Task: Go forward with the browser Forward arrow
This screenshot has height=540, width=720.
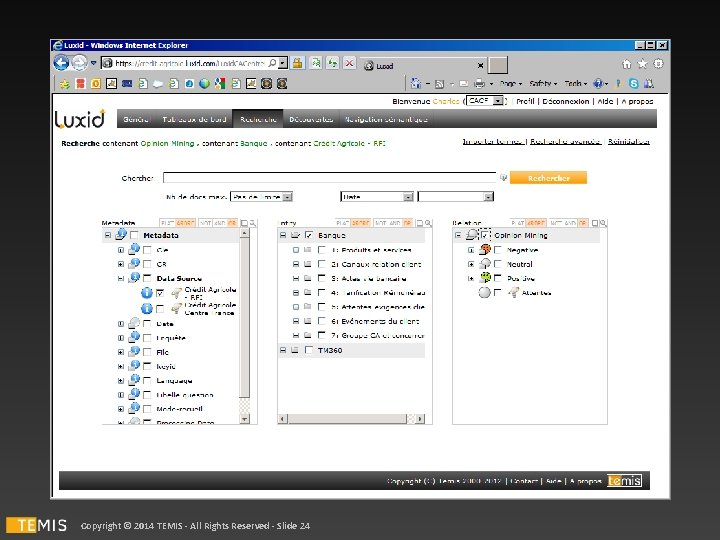Action: pos(79,62)
